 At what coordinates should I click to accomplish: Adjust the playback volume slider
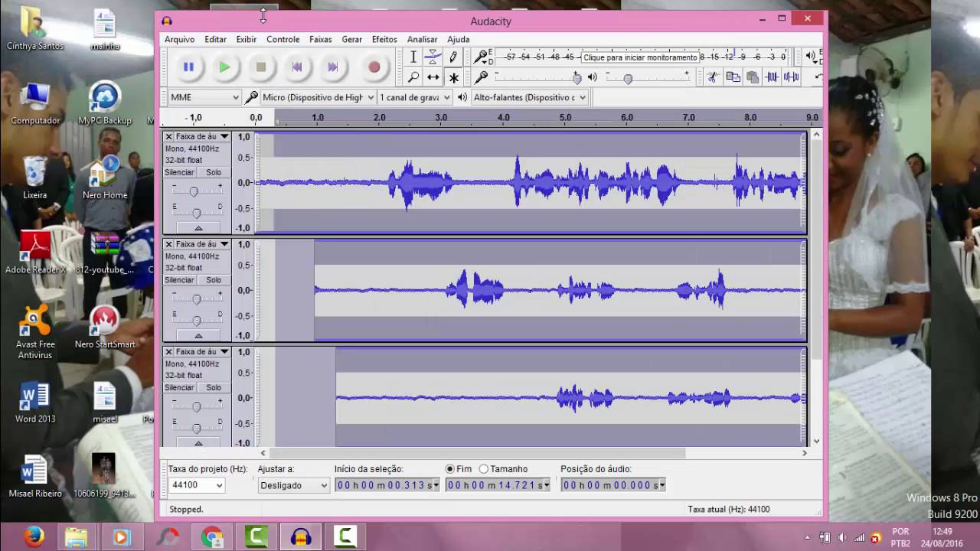click(648, 77)
